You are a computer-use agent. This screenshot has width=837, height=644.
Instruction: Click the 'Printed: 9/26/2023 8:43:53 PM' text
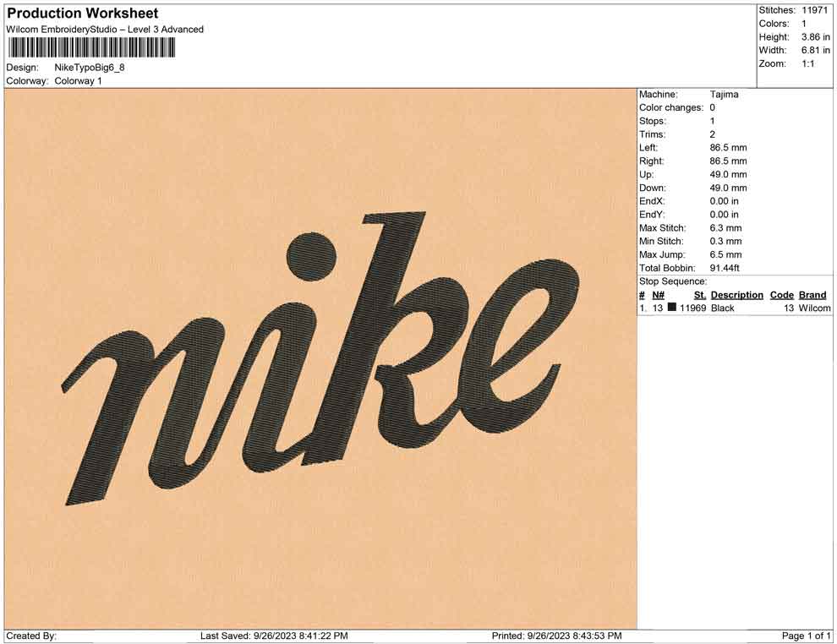(557, 636)
